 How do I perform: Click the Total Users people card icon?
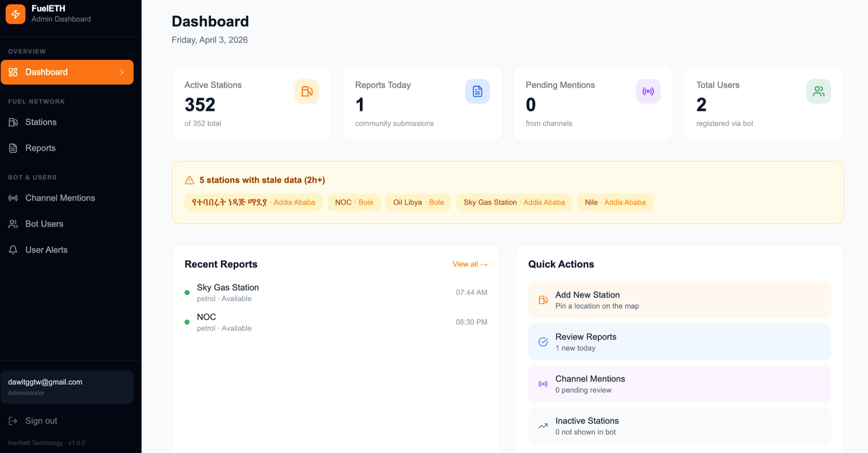[x=819, y=91]
